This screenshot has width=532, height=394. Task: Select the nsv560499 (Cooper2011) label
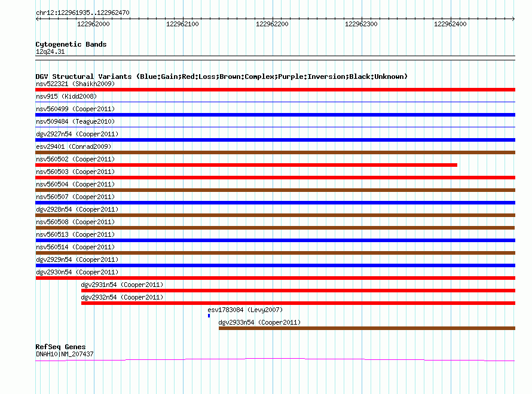(75, 109)
